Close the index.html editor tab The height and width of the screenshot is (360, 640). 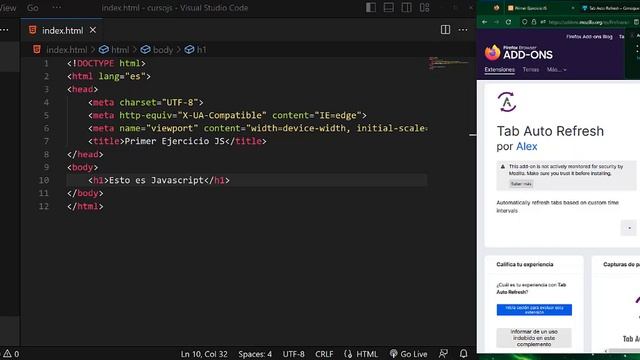(x=93, y=30)
